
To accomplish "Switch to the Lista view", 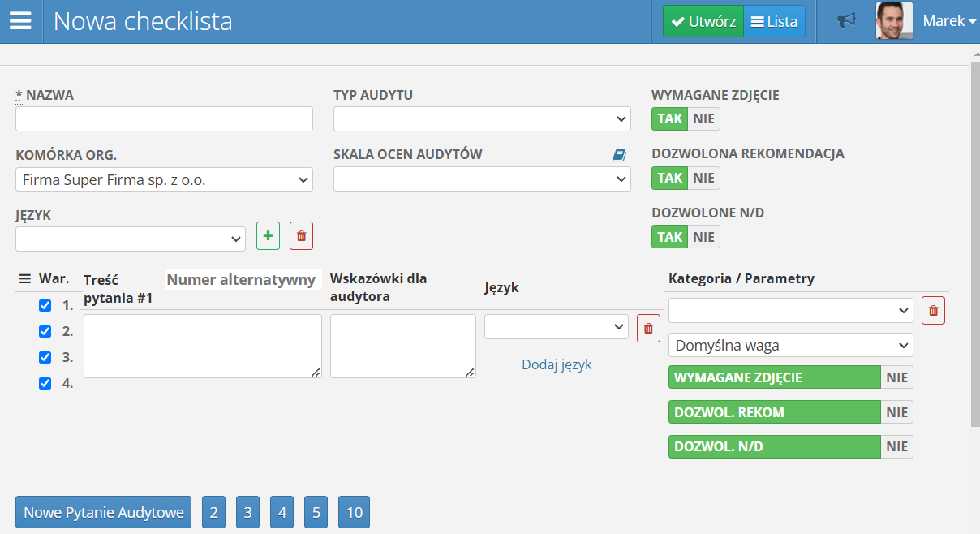I will [774, 22].
